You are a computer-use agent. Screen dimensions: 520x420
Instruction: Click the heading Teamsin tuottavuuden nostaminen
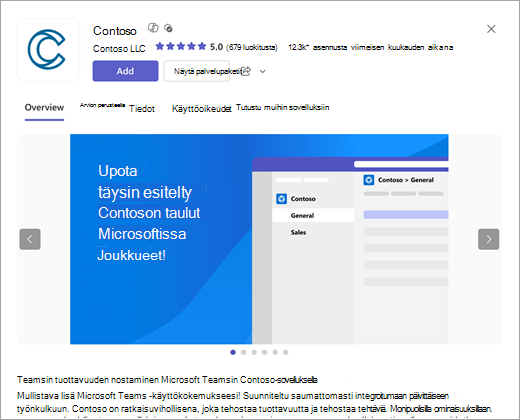click(x=167, y=380)
